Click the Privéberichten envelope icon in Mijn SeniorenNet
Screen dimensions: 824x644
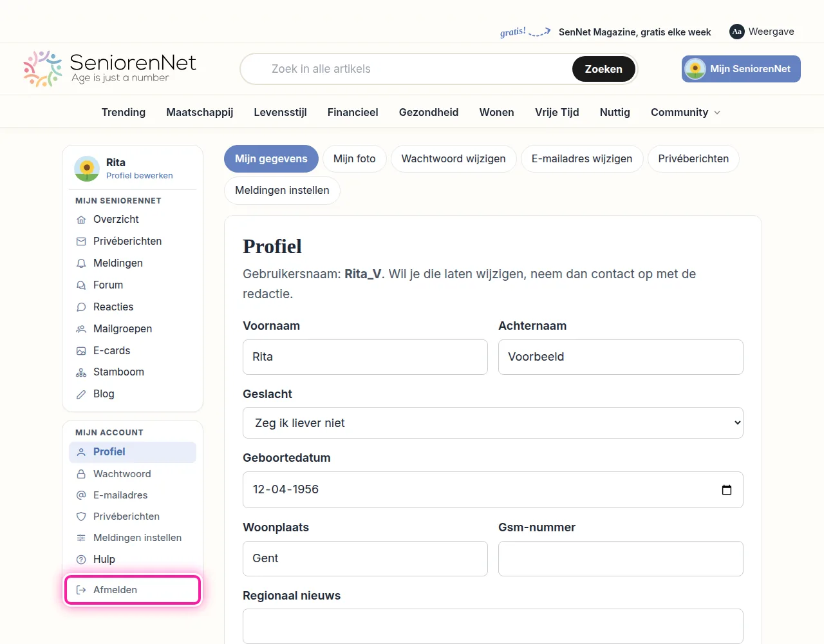(x=81, y=241)
